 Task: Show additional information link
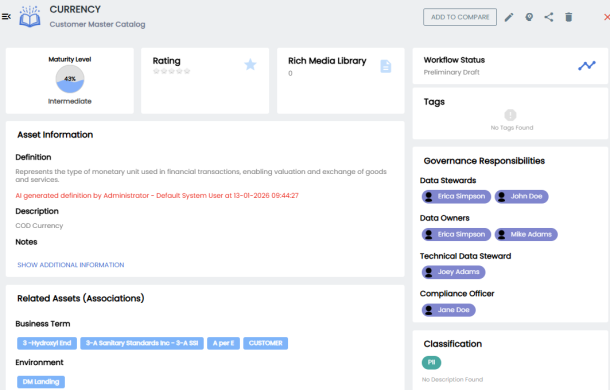(71, 265)
